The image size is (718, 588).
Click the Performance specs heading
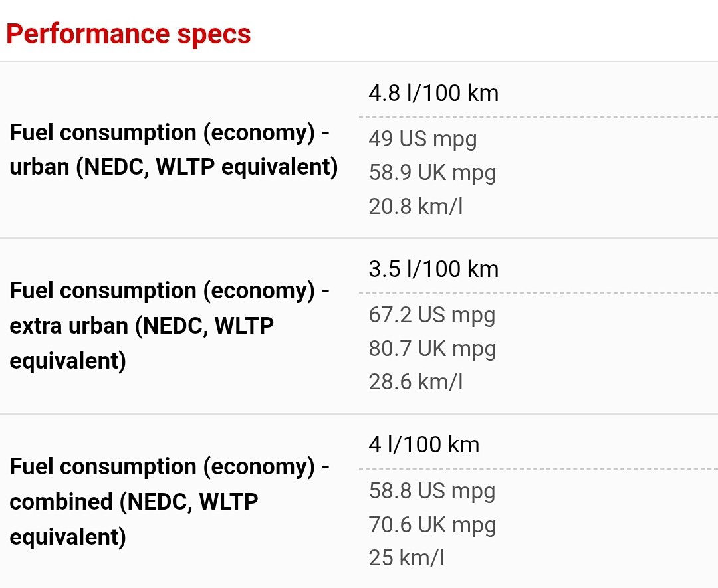(128, 34)
